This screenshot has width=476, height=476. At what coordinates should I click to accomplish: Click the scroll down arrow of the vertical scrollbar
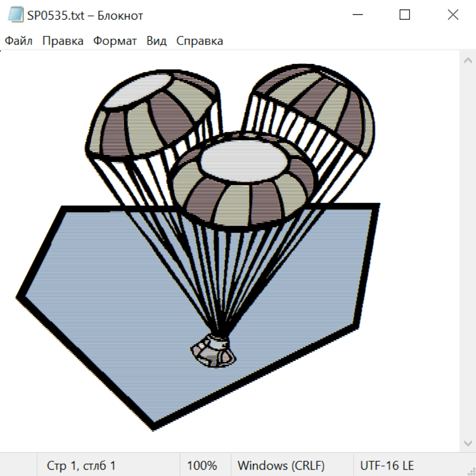coord(468,443)
